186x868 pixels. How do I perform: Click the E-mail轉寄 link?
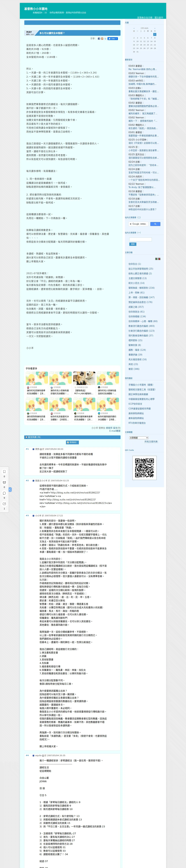click(115, 431)
